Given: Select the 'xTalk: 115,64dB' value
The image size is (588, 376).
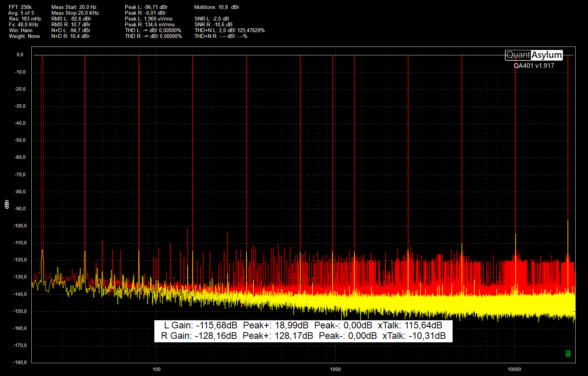Looking at the screenshot, I should (410, 325).
